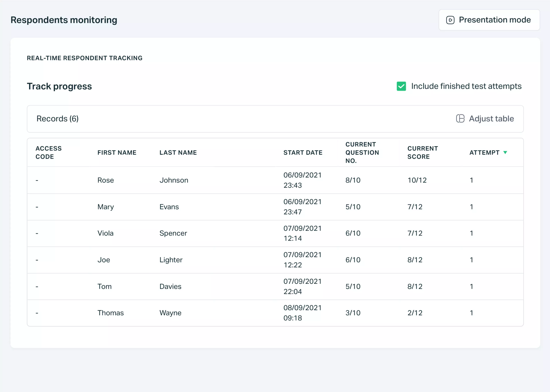Sort table by ACCESS CODE header

(x=49, y=152)
